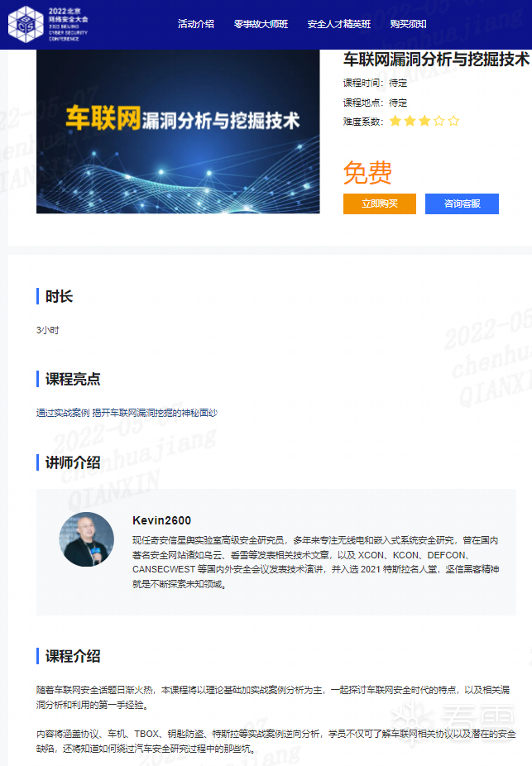
Task: Open the 购买须知 menu item
Action: click(x=409, y=24)
